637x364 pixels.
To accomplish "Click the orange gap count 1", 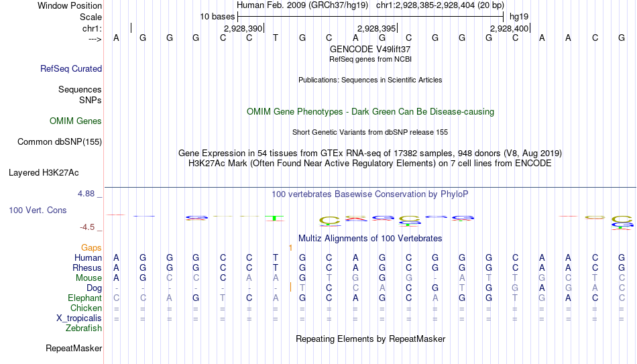I will pyautogui.click(x=290, y=248).
